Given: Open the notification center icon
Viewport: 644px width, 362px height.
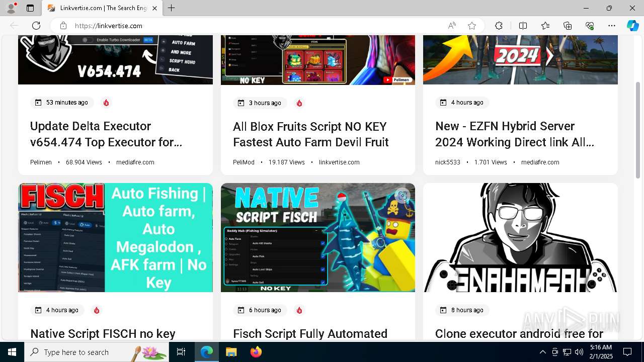Looking at the screenshot, I should pyautogui.click(x=627, y=352).
